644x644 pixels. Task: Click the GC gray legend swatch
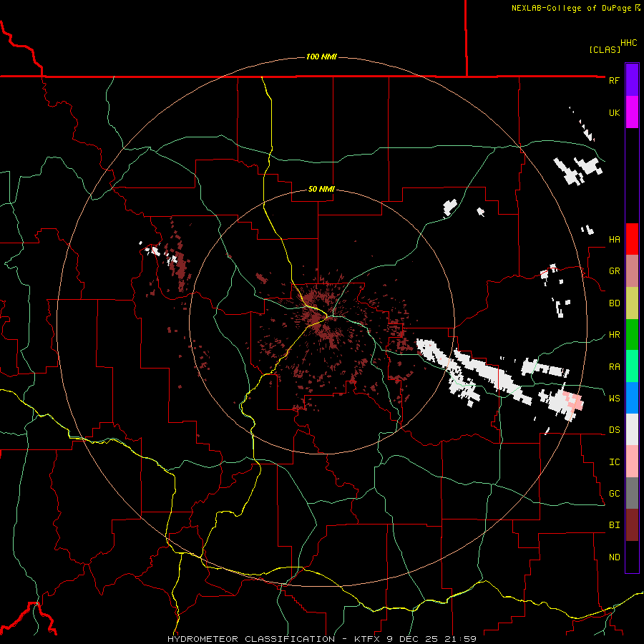point(632,493)
